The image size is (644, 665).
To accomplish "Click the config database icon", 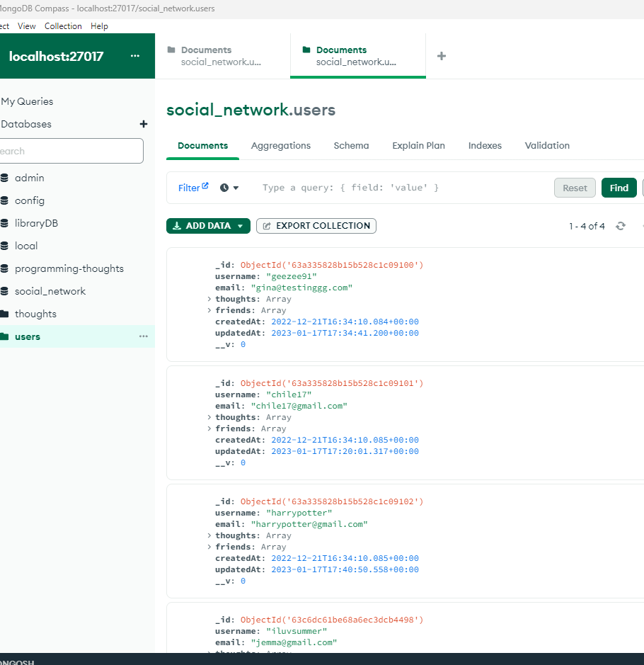I will pyautogui.click(x=4, y=200).
